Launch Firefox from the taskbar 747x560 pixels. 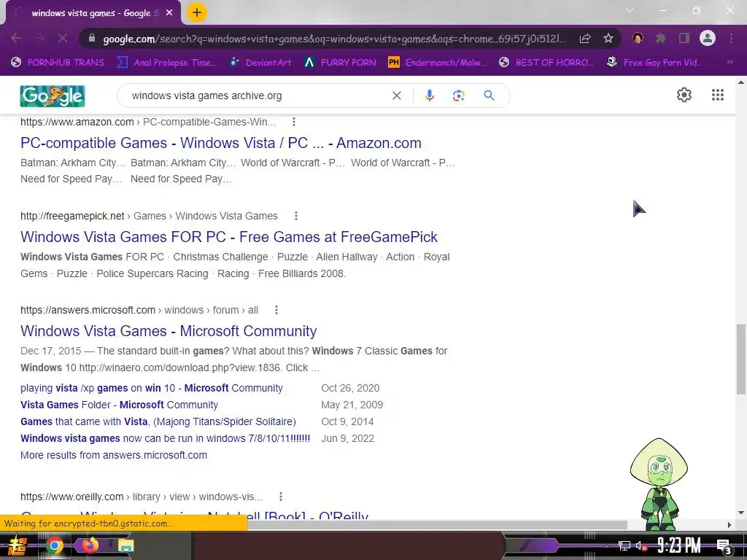click(90, 545)
